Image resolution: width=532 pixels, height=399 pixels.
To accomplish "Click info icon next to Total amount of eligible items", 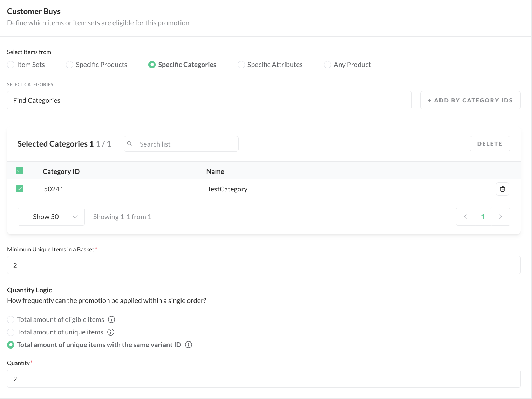I will point(111,319).
